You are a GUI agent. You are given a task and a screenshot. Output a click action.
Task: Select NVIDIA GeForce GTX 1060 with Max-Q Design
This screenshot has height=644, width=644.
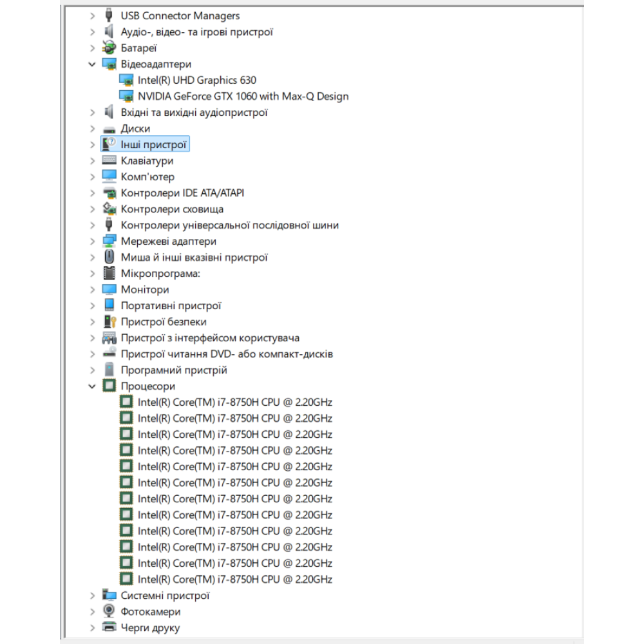243,96
